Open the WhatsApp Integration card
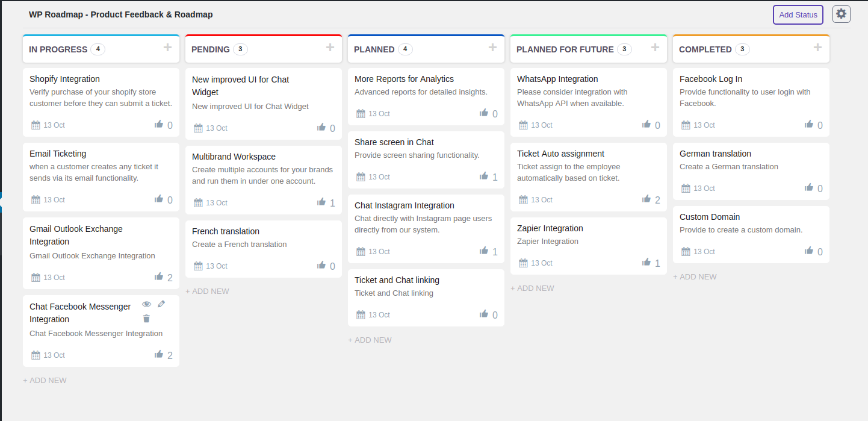The height and width of the screenshot is (421, 868). point(557,79)
